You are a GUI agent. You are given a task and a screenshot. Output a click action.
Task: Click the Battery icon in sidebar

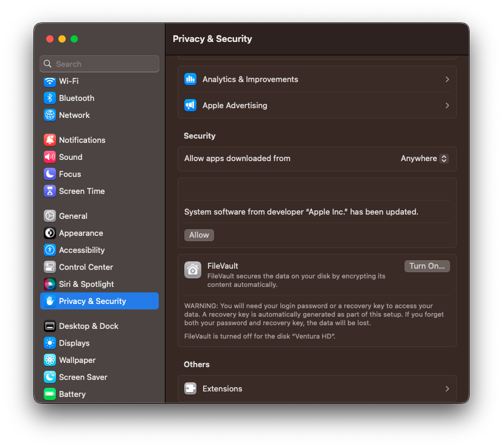50,394
